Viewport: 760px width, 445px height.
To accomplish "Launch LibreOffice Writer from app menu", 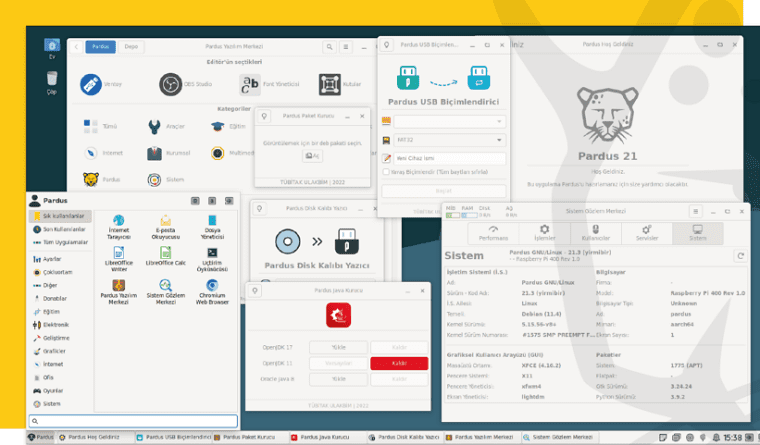I will tap(119, 259).
